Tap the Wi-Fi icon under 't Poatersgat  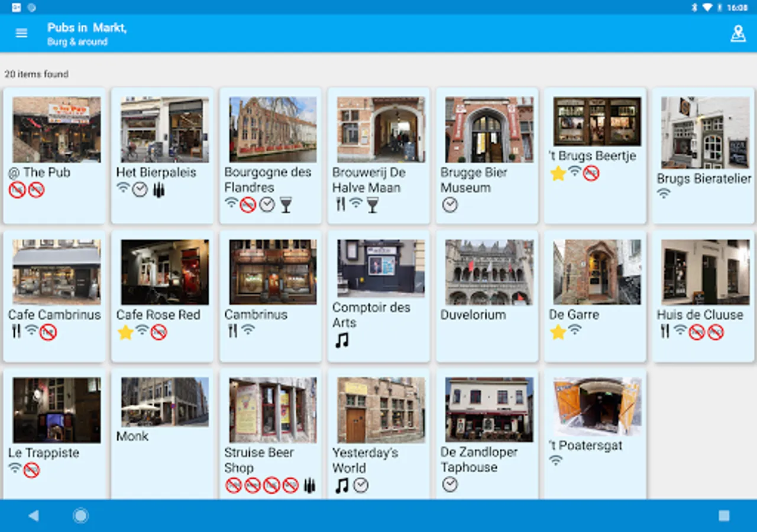(x=556, y=460)
